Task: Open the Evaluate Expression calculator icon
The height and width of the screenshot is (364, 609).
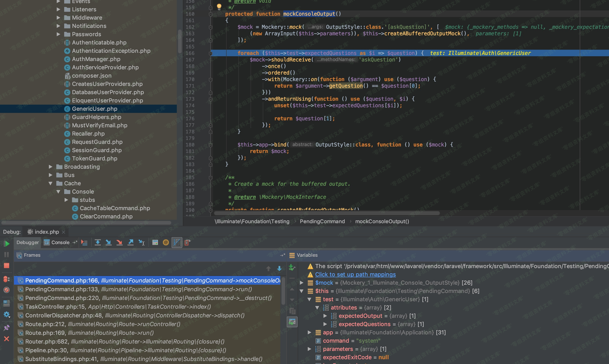Action: tap(155, 243)
